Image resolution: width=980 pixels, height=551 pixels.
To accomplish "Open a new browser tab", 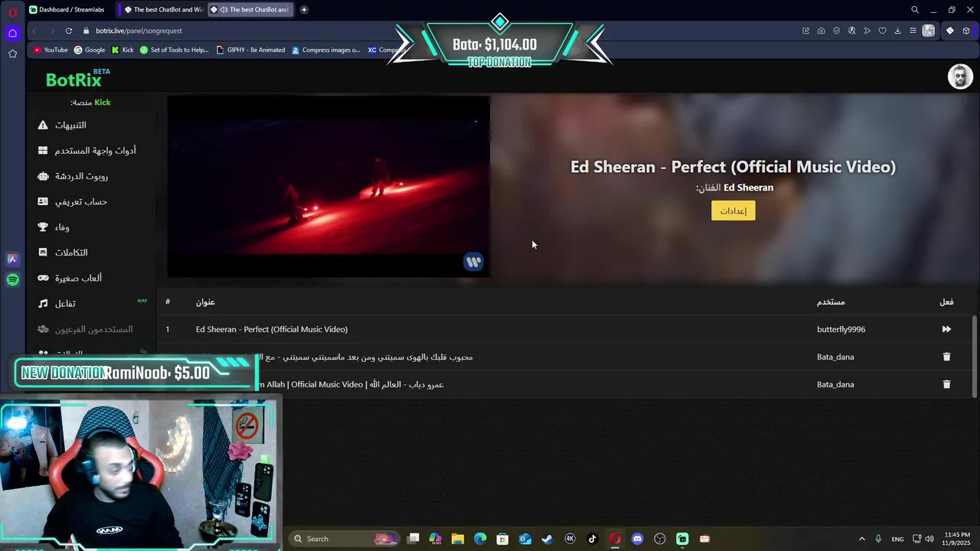I will [304, 9].
